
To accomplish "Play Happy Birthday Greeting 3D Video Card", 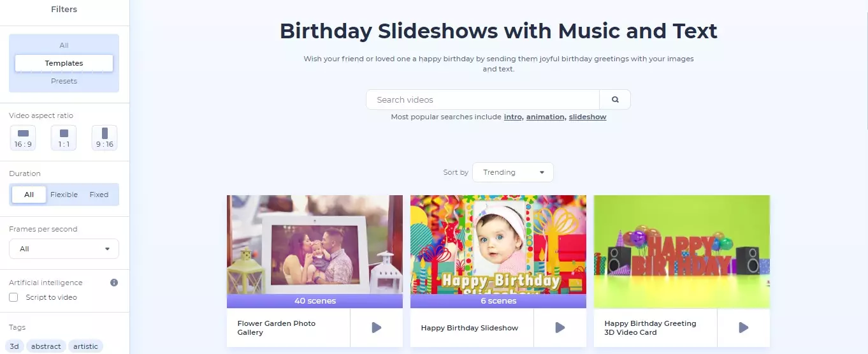I will pyautogui.click(x=743, y=328).
